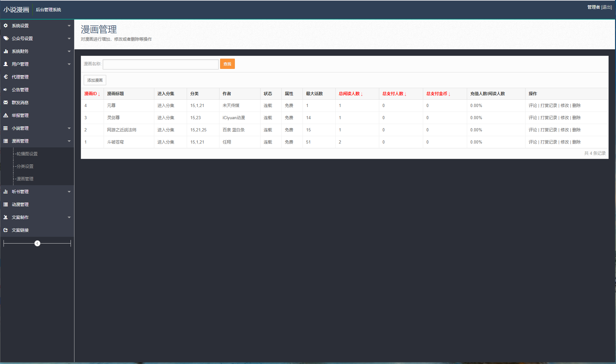
Task: Expand the 系统财务 menu arrow
Action: click(69, 51)
